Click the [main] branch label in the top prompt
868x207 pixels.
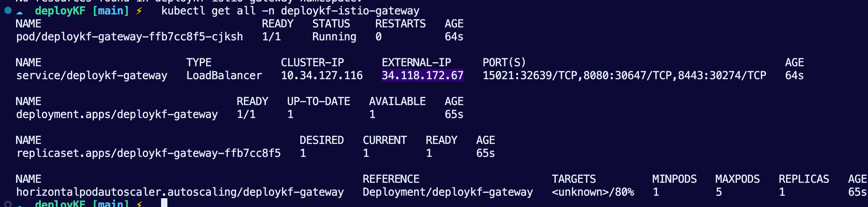click(111, 11)
